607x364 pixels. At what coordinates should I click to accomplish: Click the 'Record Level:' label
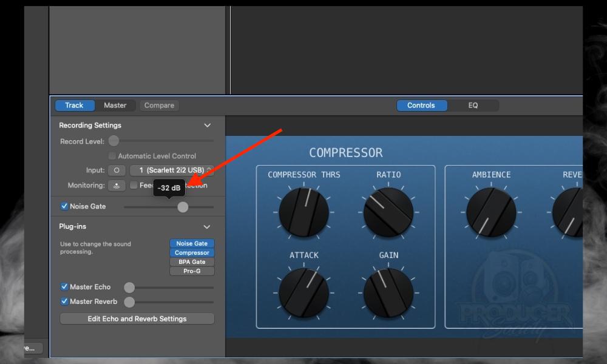(82, 141)
